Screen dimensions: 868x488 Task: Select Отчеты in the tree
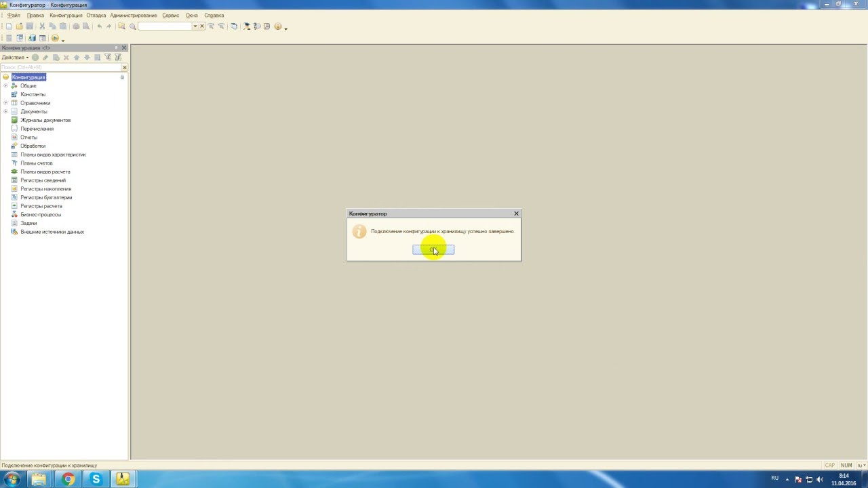coord(29,138)
